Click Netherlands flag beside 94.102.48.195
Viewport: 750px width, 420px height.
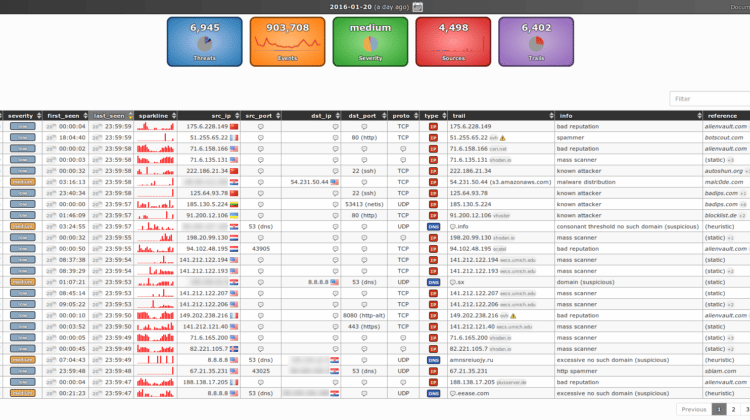(234, 249)
